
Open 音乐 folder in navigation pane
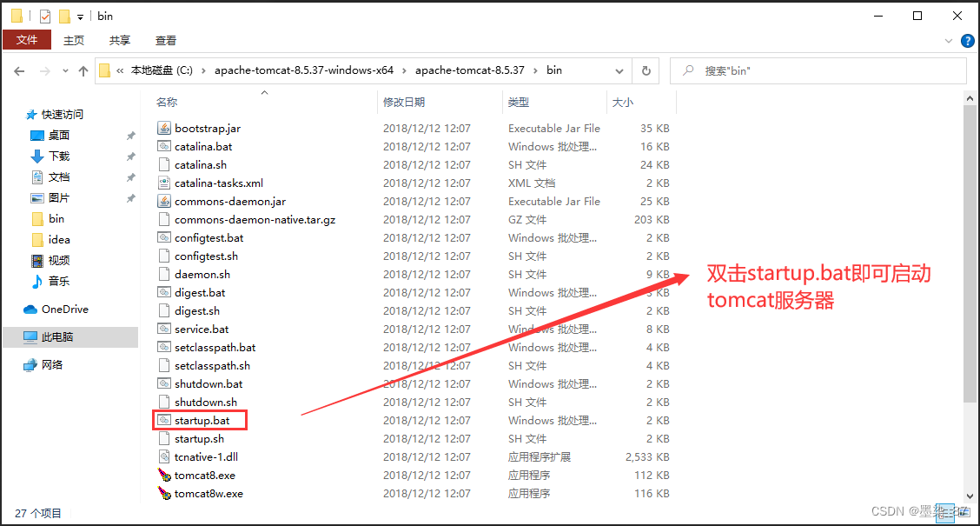[50, 281]
